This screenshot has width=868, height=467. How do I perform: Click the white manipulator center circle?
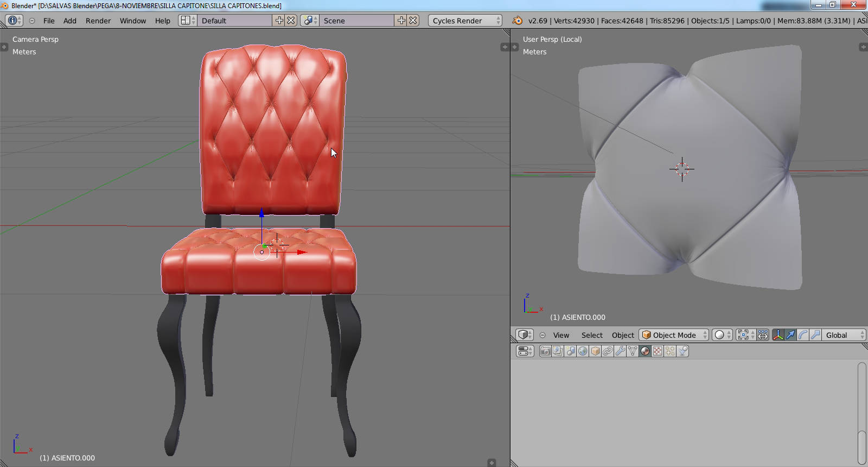coord(262,252)
